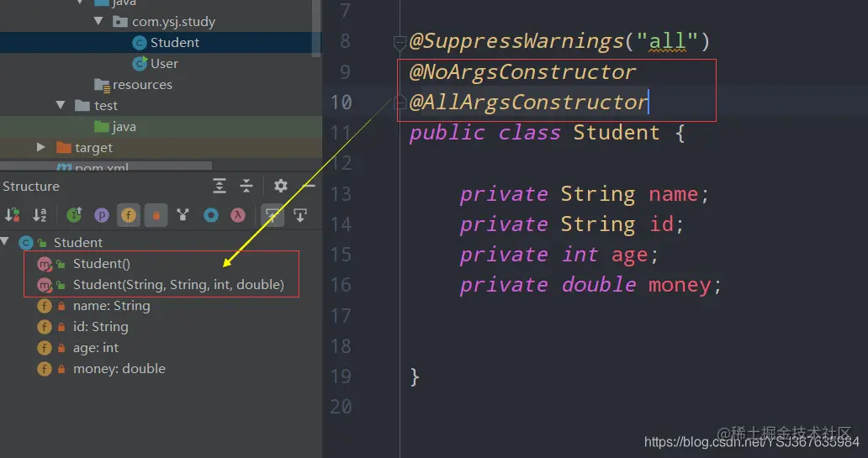This screenshot has height=458, width=868.
Task: Toggle Show non-public lock icon
Action: 156,215
